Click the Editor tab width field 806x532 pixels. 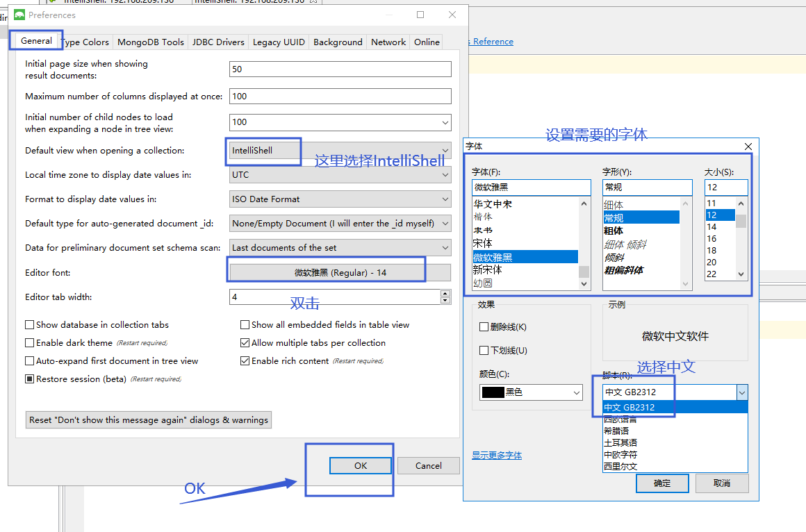tap(335, 297)
